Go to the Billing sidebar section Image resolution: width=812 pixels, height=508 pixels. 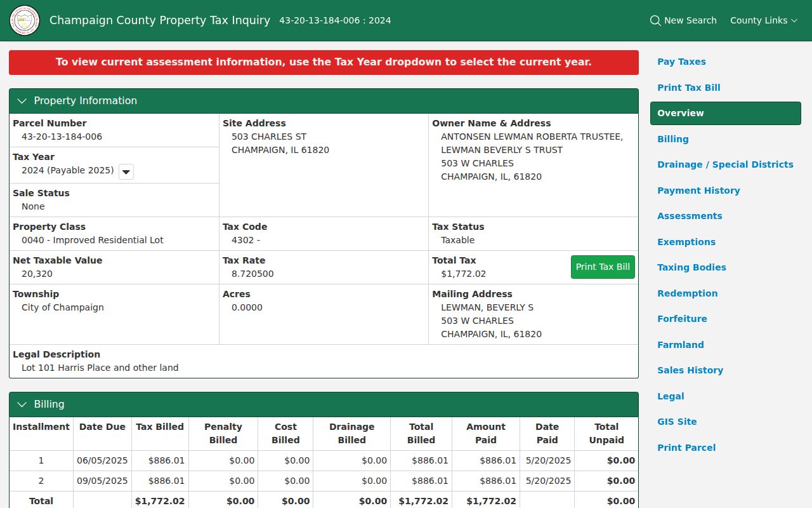pos(673,139)
